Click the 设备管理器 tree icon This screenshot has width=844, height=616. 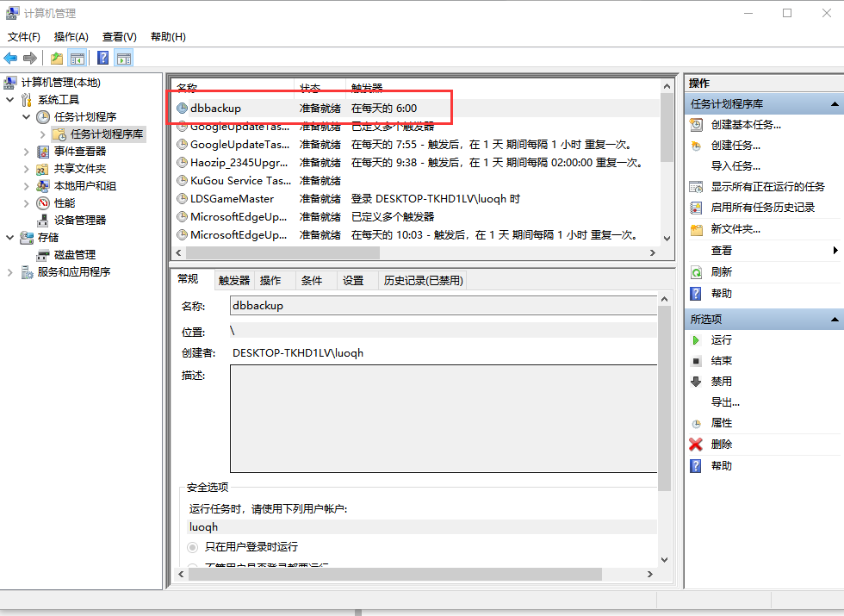tap(42, 221)
